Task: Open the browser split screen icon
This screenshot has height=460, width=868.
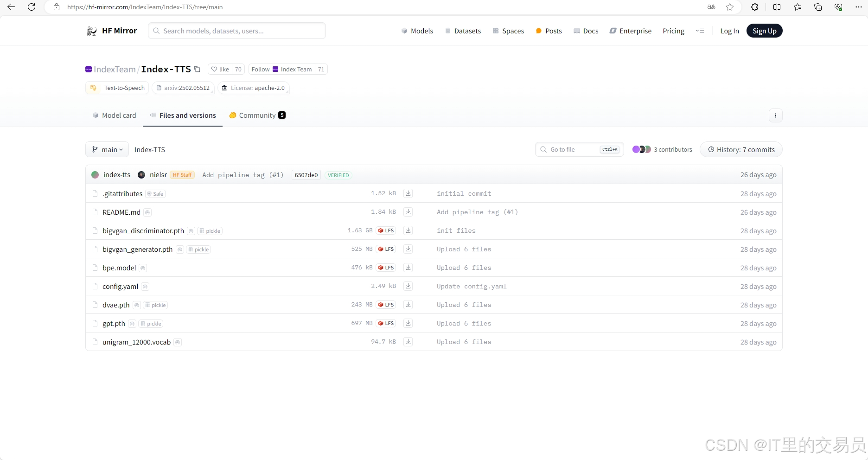Action: pyautogui.click(x=777, y=7)
